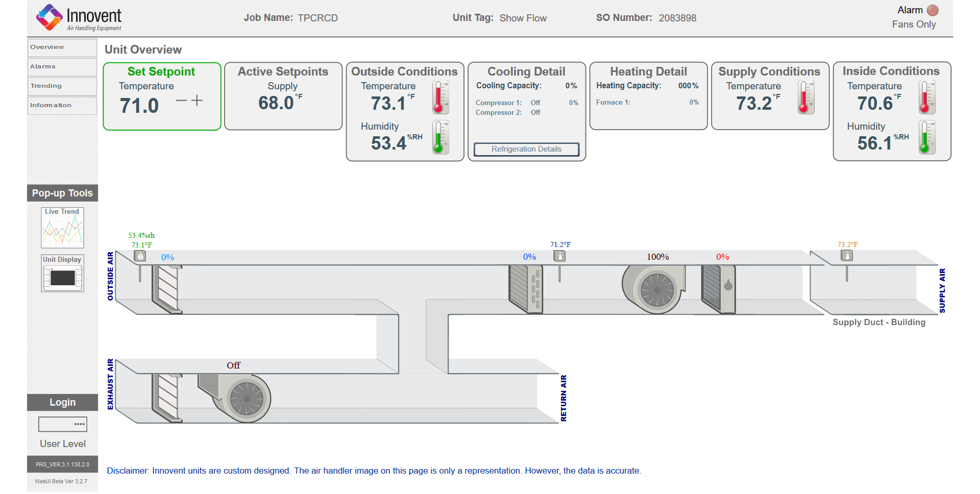Image resolution: width=980 pixels, height=494 pixels.
Task: Click the Compressor 1 Off status
Action: (535, 103)
